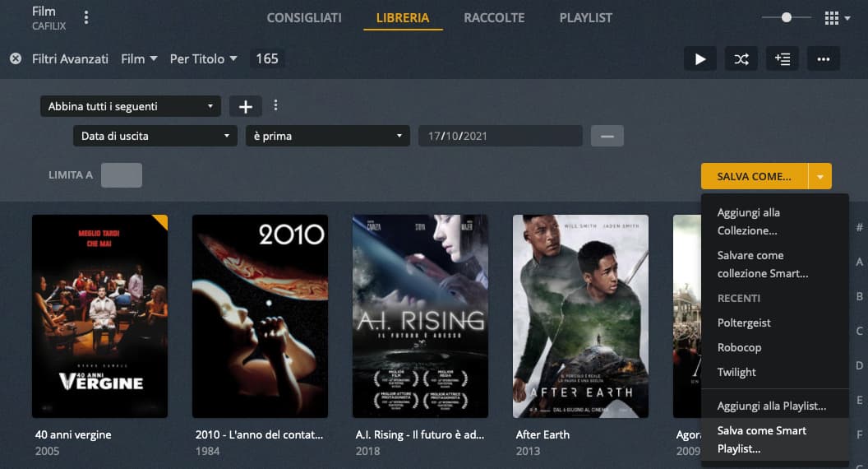Edit the date field 17/10/2021
This screenshot has height=469, width=868.
(x=501, y=136)
